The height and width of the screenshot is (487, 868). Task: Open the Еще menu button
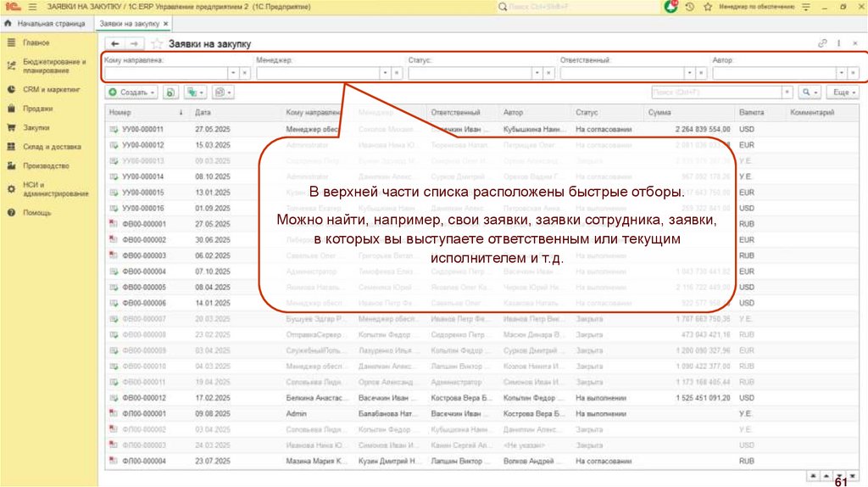click(844, 92)
